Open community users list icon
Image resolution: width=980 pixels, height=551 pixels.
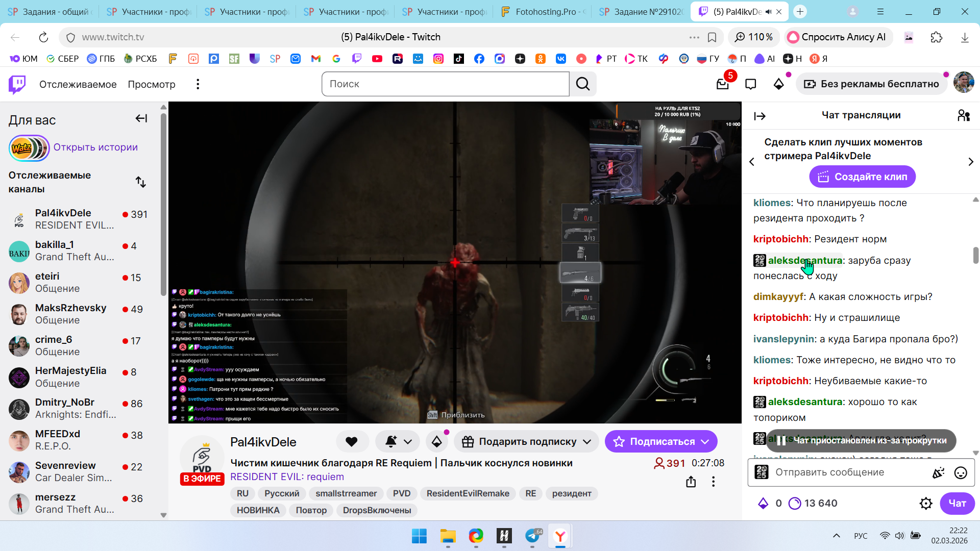click(x=964, y=115)
